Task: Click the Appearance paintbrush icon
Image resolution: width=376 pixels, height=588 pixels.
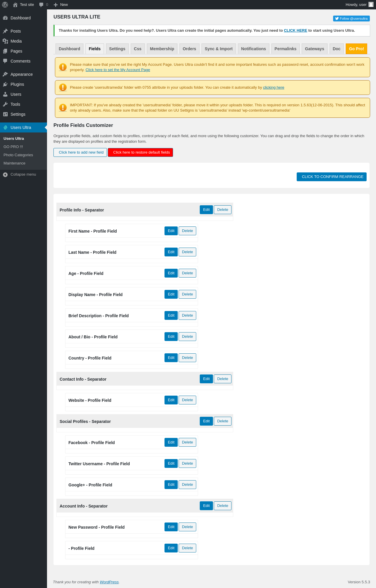Action: [5, 74]
